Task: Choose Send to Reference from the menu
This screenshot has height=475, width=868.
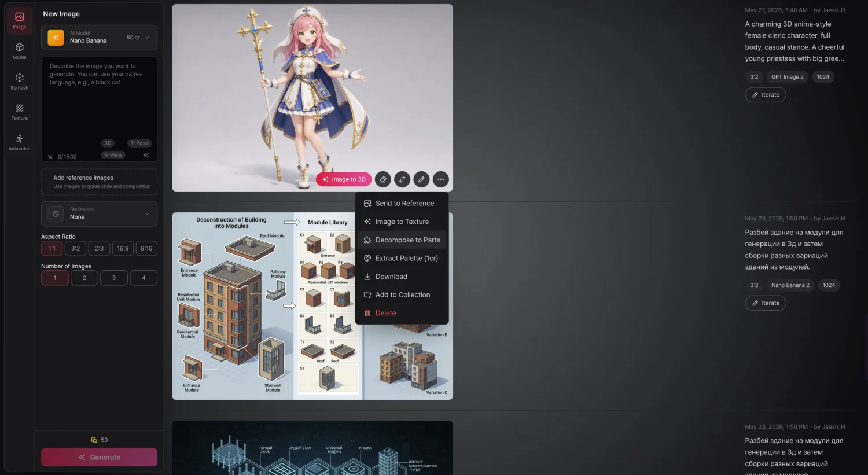Action: click(x=402, y=204)
